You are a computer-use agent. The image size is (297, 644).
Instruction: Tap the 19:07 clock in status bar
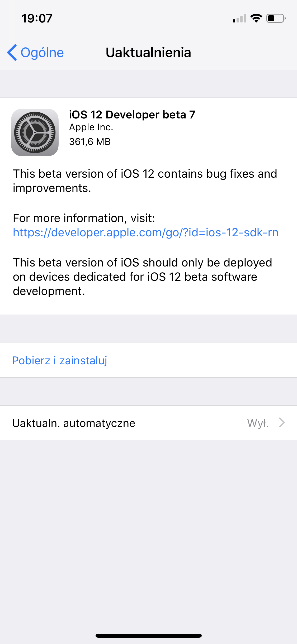pos(37,19)
